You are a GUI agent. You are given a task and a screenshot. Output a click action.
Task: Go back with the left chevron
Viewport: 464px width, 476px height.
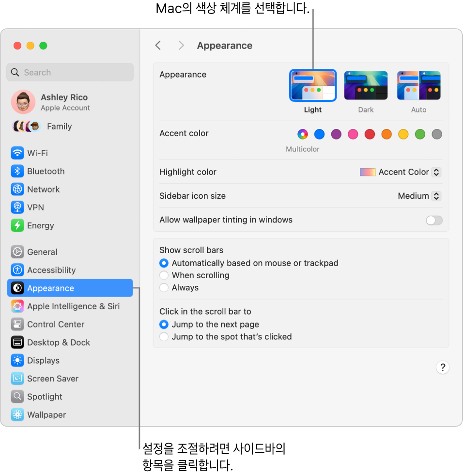[x=158, y=46]
